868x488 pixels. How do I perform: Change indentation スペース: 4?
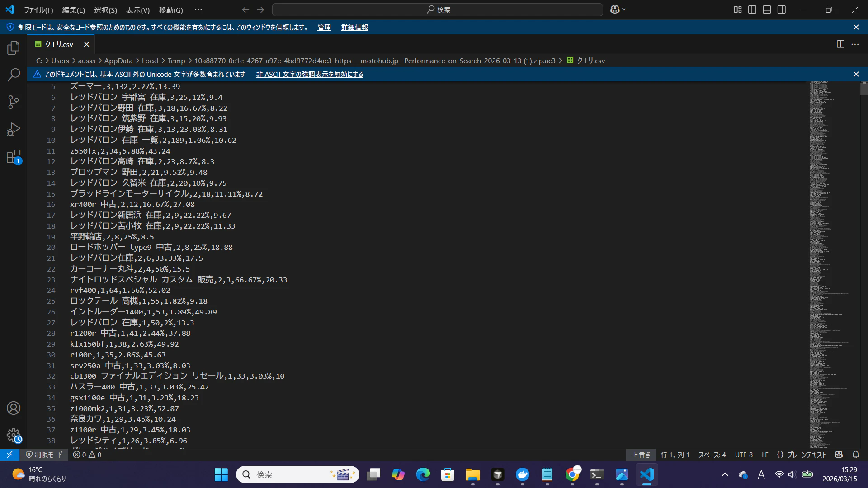tap(712, 455)
